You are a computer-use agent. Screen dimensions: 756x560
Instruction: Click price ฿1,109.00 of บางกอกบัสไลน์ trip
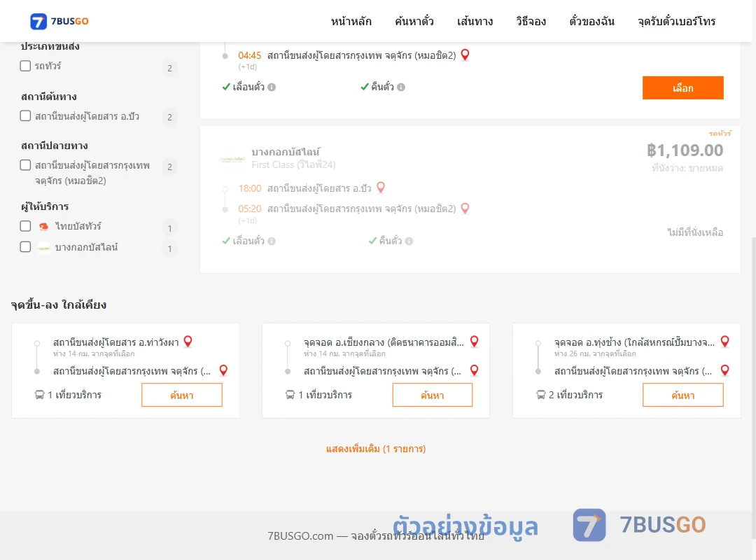[685, 150]
